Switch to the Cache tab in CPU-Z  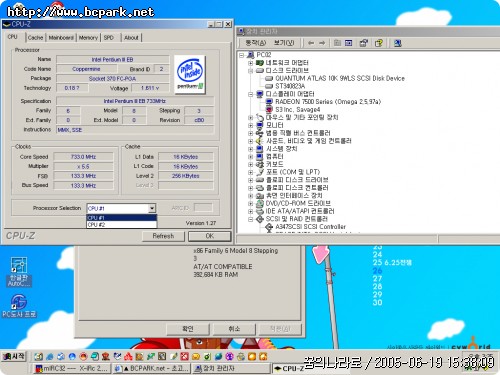click(35, 38)
